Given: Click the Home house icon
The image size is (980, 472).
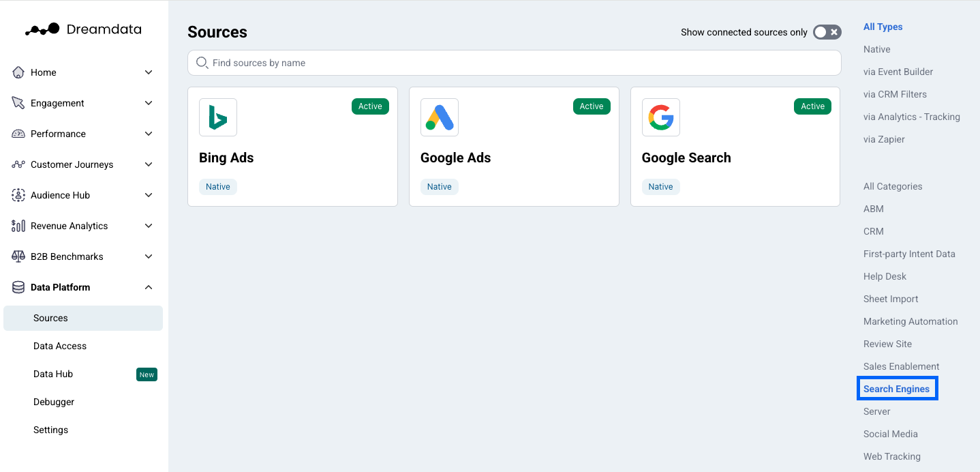Looking at the screenshot, I should point(18,72).
